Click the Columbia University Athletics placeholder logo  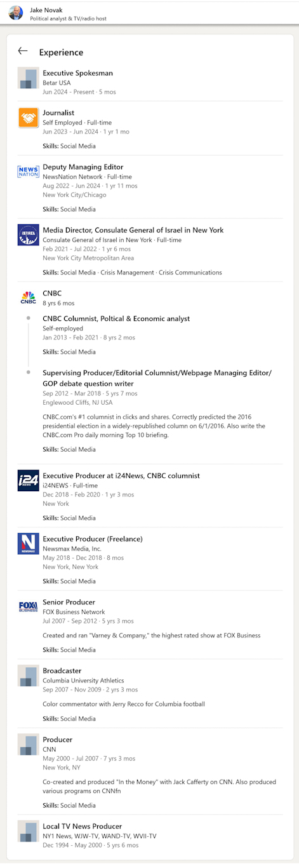click(28, 675)
